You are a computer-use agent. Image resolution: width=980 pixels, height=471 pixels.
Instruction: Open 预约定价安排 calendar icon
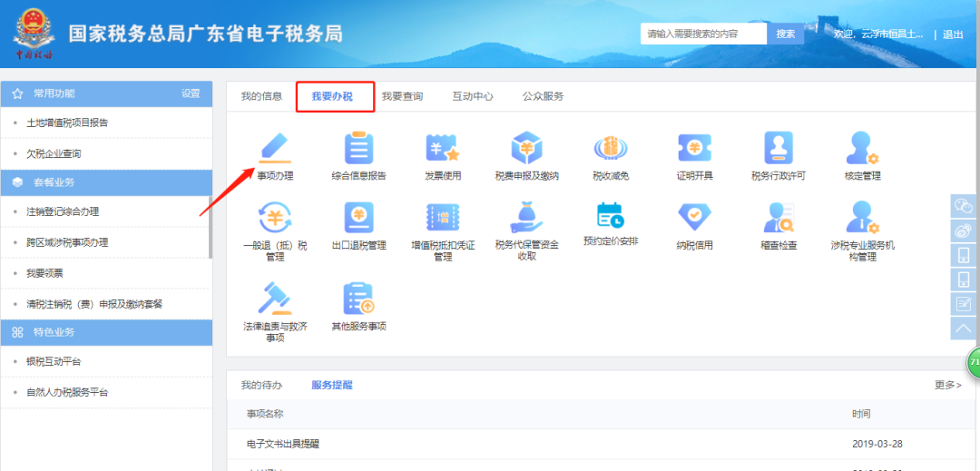point(611,215)
